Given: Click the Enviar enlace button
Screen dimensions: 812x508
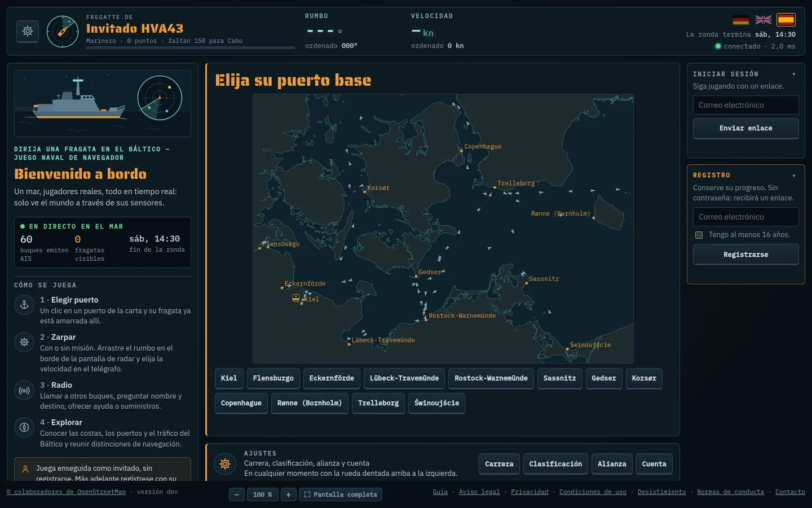Looking at the screenshot, I should [745, 128].
